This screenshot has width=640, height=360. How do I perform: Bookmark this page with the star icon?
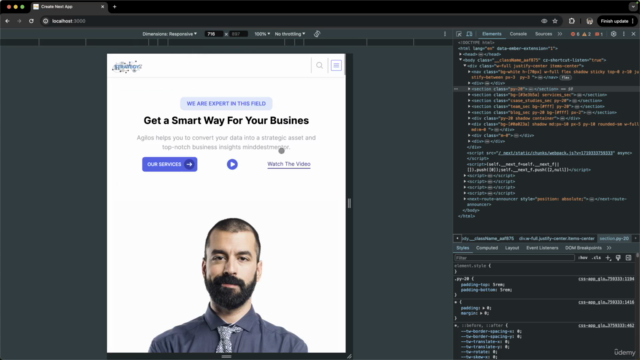click(555, 21)
